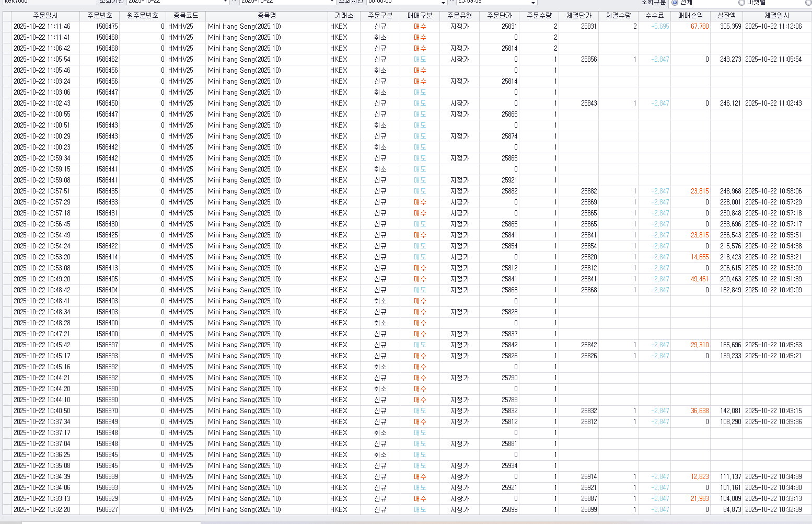The image size is (812, 524).
Task: Click the profit value 29,310
Action: tap(700, 345)
